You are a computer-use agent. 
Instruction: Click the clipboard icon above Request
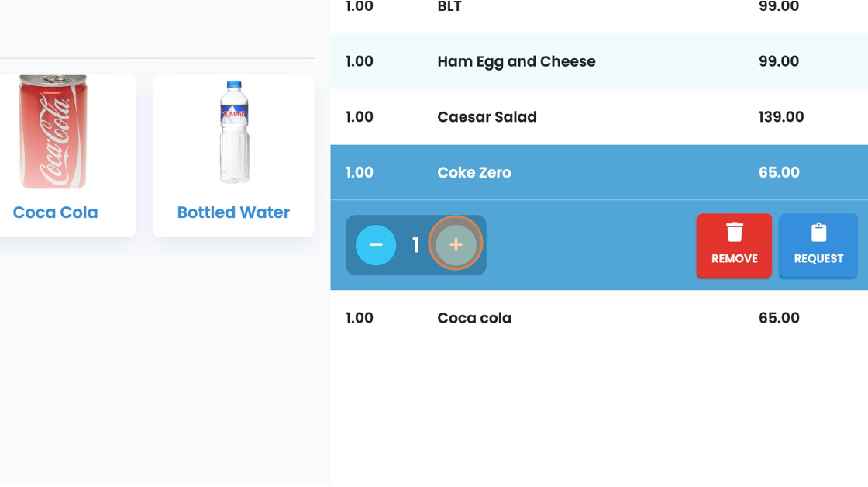point(818,232)
